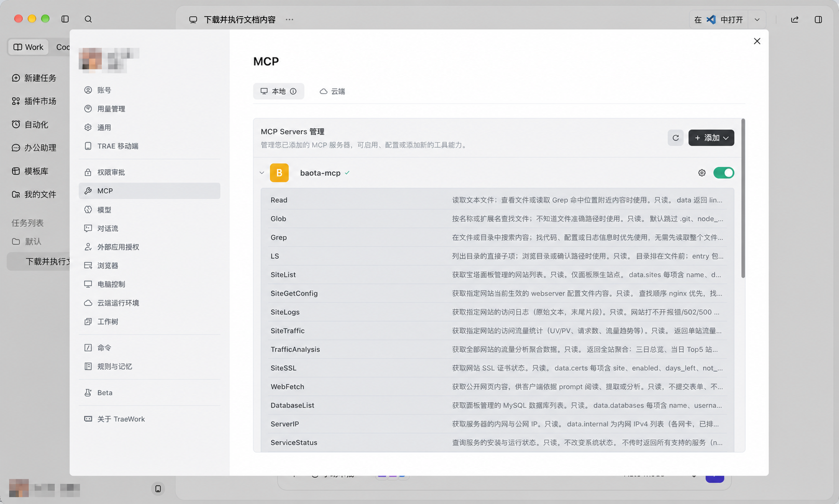
Task: Open 办公助理 in main sidebar
Action: [34, 148]
